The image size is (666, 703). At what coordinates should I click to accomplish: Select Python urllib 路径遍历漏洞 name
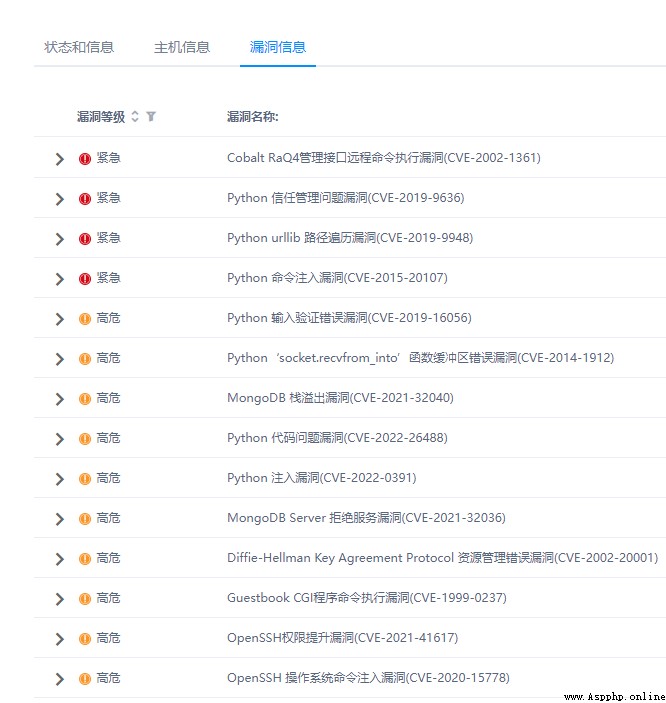pos(350,238)
